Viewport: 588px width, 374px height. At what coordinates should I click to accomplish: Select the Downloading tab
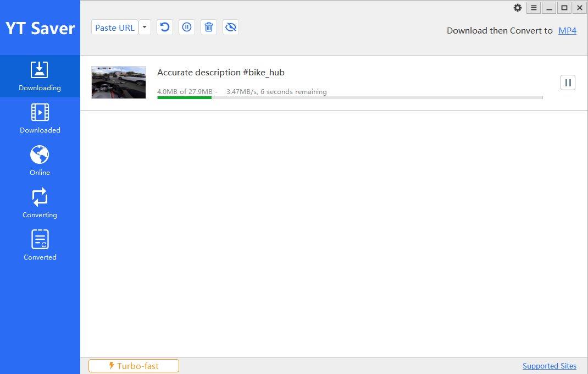tap(39, 76)
